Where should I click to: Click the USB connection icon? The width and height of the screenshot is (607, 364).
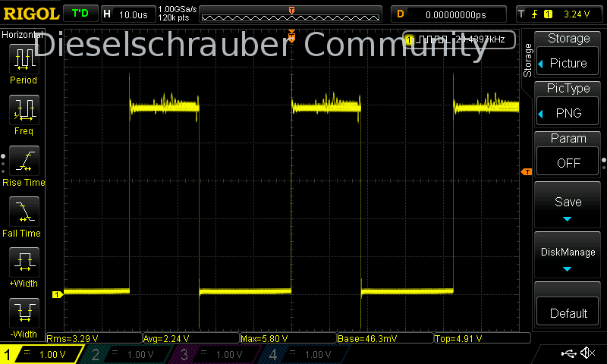click(569, 353)
